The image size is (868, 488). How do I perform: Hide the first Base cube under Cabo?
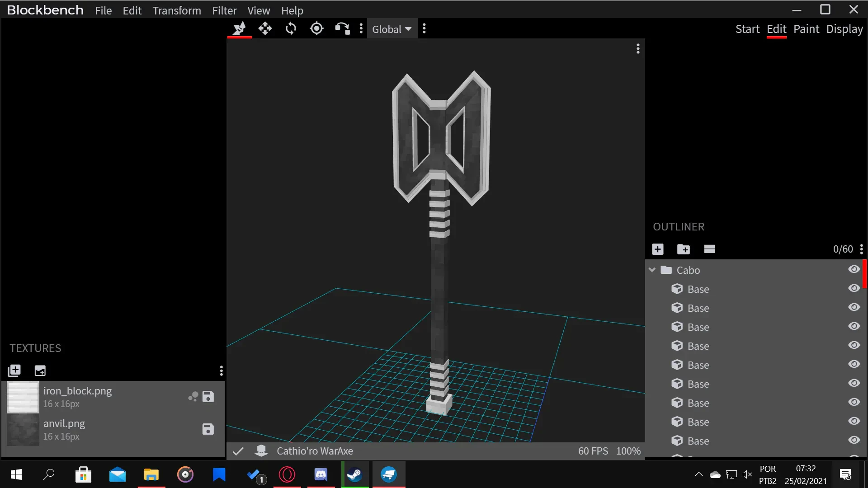pyautogui.click(x=854, y=288)
